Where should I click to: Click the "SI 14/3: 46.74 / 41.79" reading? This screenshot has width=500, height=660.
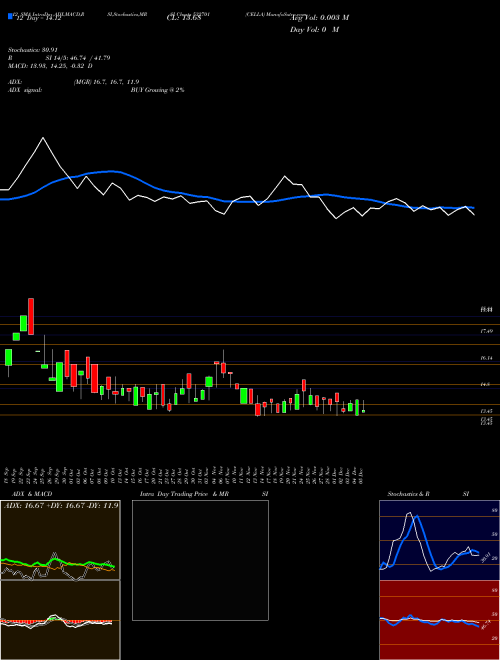[x=78, y=58]
